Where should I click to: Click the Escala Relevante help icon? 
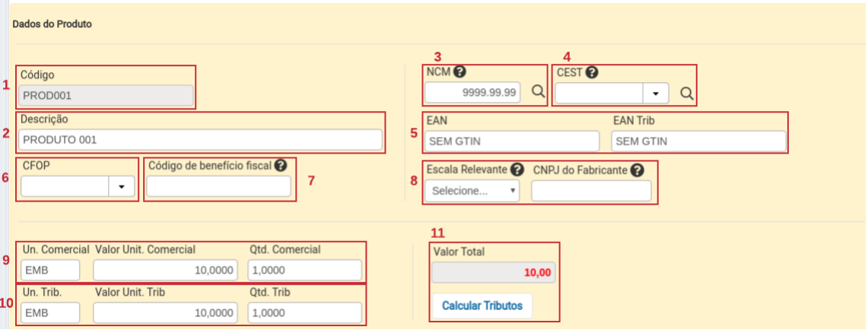(x=517, y=170)
